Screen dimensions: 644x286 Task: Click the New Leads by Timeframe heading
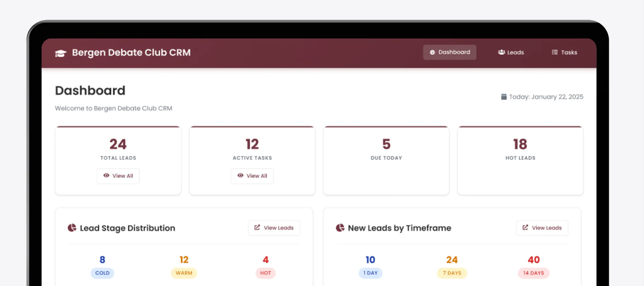tap(400, 228)
